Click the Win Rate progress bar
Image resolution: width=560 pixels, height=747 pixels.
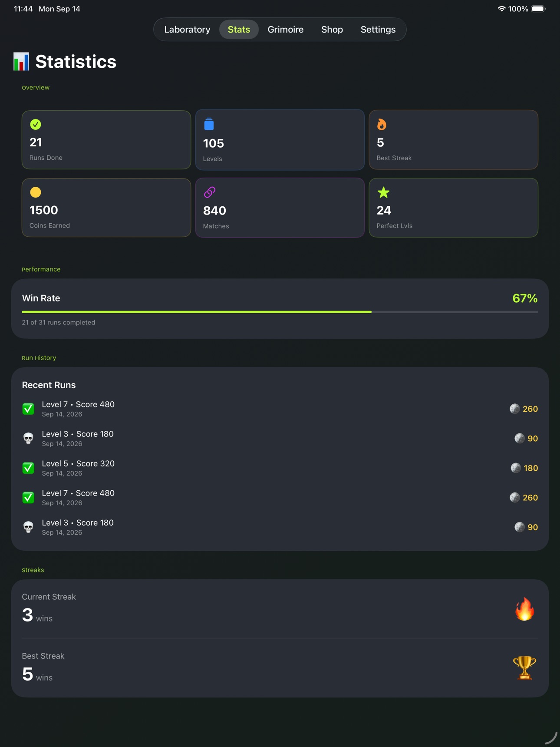point(280,312)
